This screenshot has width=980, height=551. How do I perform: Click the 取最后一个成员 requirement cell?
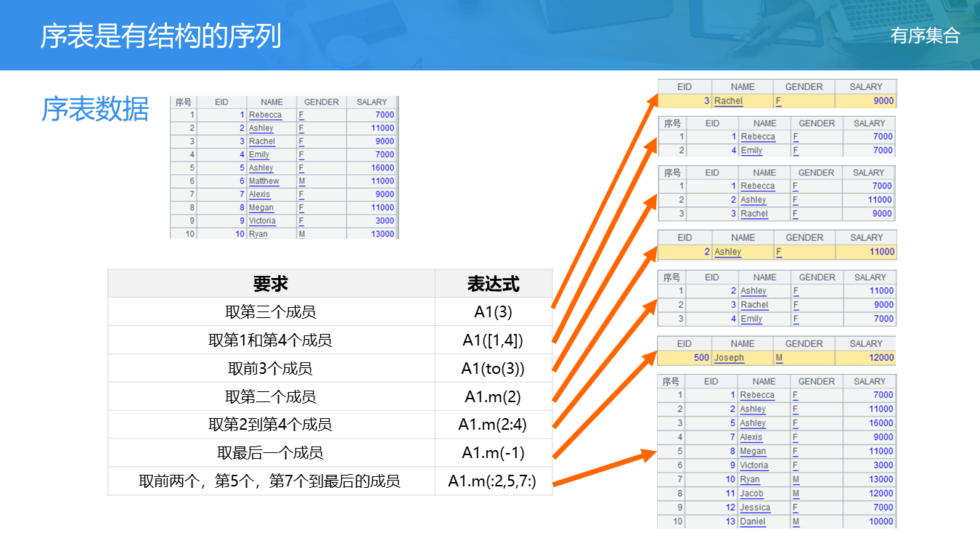click(270, 453)
